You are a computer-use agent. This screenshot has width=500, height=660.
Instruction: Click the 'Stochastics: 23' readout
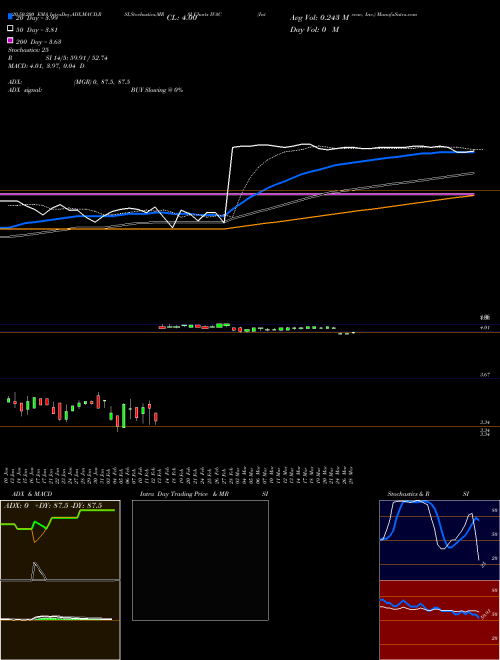[28, 50]
